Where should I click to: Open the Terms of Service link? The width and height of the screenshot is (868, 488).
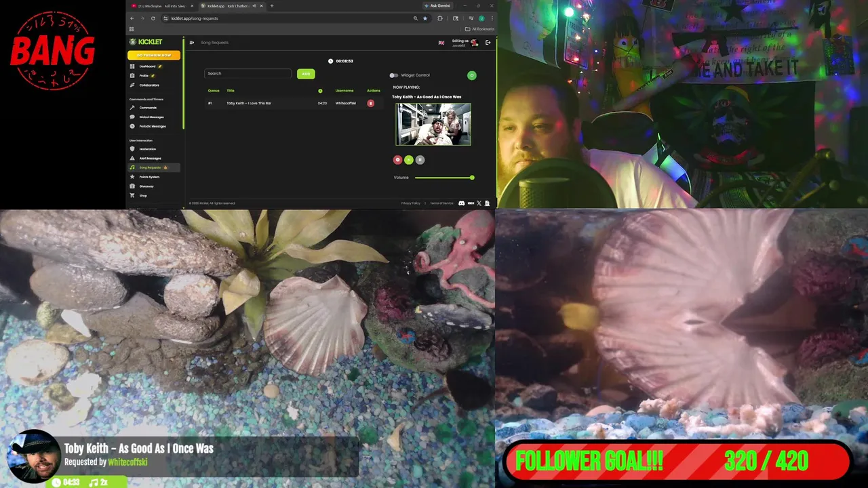[441, 203]
